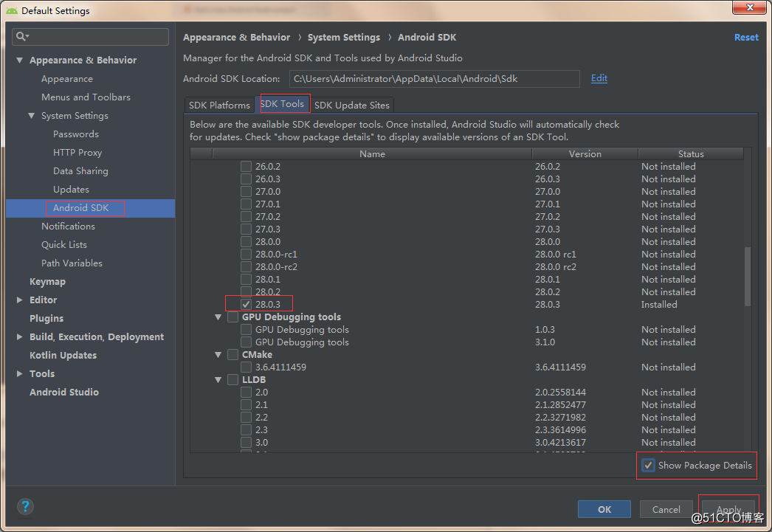The height and width of the screenshot is (532, 772).
Task: Tick the LLDB 2.2 checkbox
Action: pyautogui.click(x=247, y=418)
